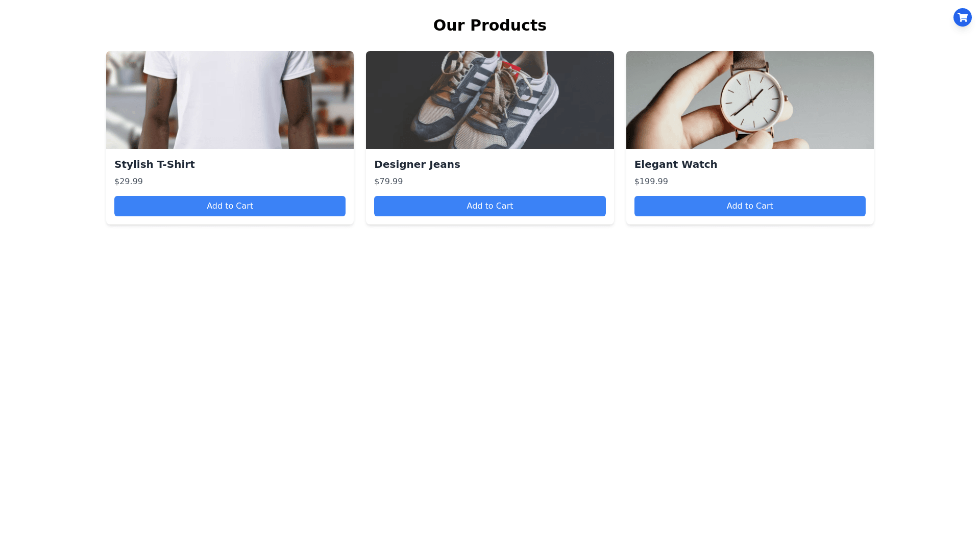
Task: Select the Designer Jeans title
Action: (x=417, y=164)
